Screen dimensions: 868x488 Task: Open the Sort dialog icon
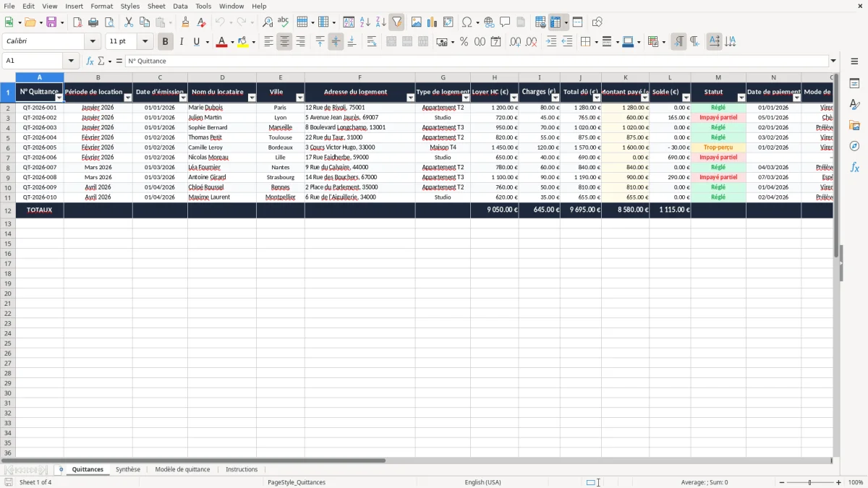click(349, 22)
